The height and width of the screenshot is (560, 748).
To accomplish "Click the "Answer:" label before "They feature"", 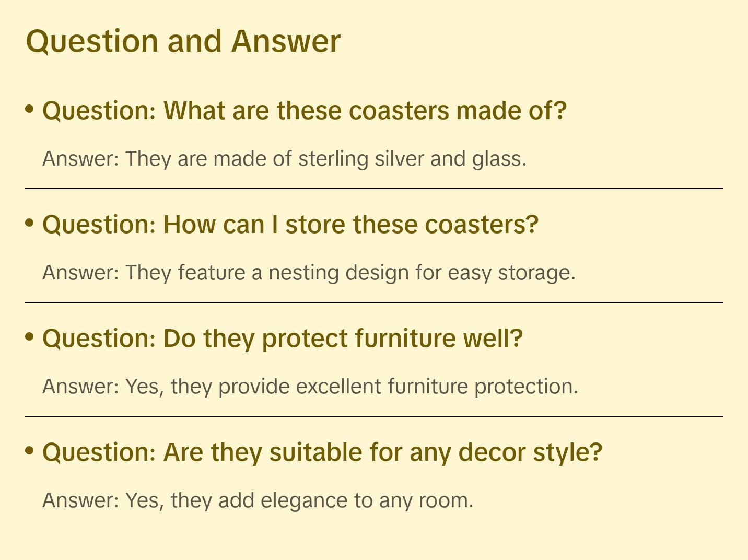I will 81,273.
